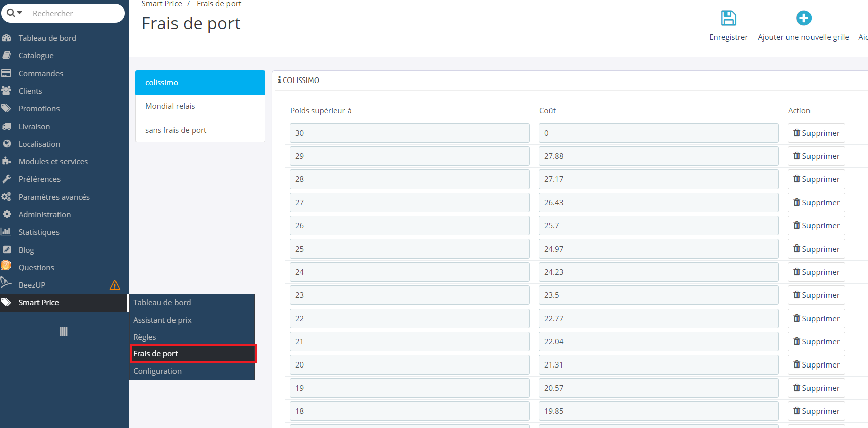Select Frais de port submenu item
Viewport: 868px width, 428px height.
tap(193, 353)
